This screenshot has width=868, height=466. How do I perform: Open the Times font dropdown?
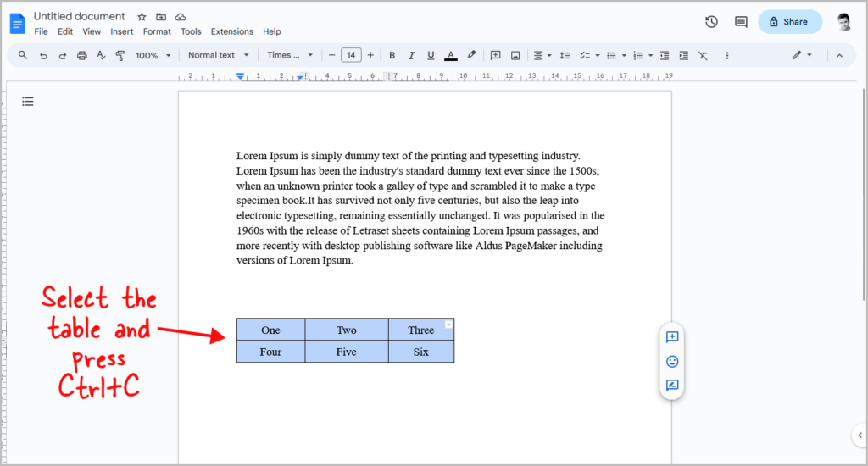290,55
